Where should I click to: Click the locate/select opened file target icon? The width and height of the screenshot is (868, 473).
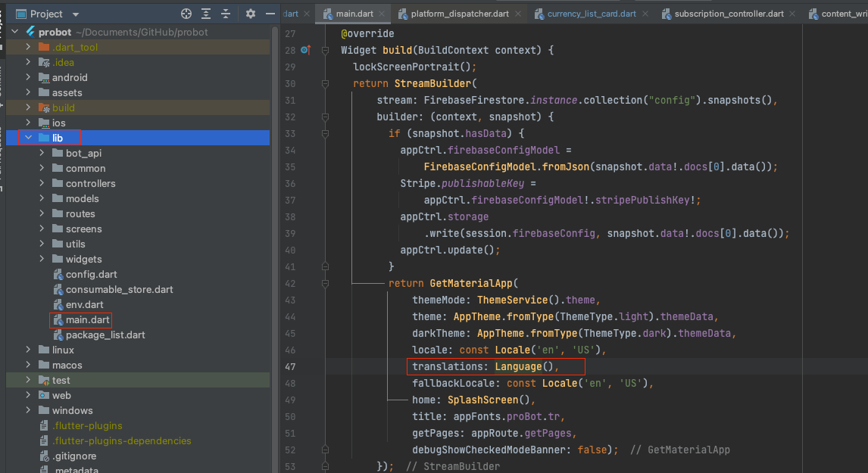point(186,14)
